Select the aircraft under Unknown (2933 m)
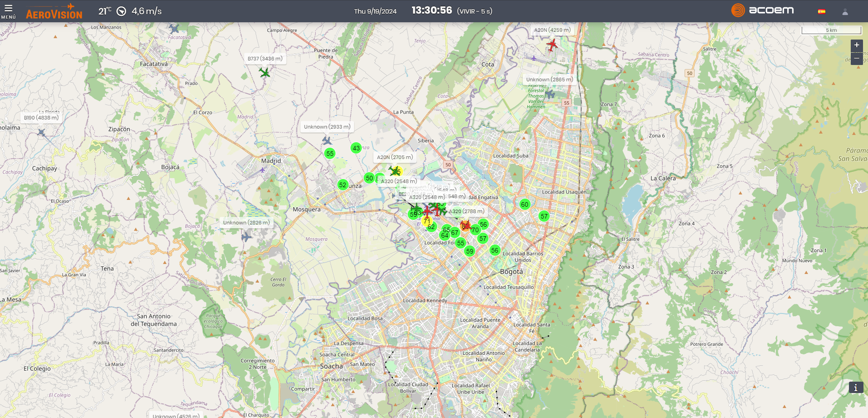The height and width of the screenshot is (418, 868). [x=327, y=140]
